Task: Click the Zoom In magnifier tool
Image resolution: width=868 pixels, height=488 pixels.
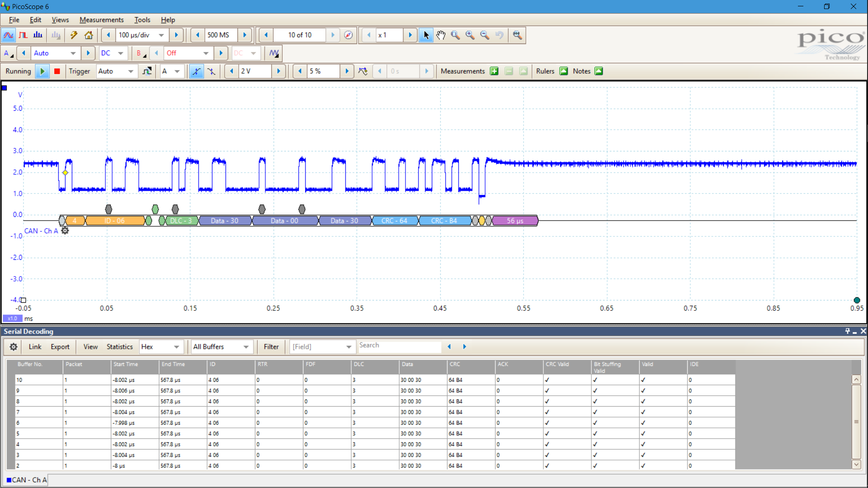Action: click(470, 35)
